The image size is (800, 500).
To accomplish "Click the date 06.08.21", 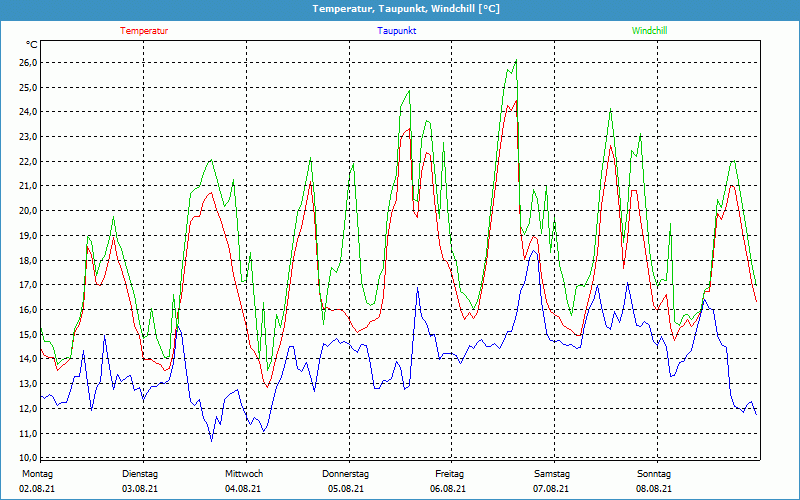I will point(448,489).
